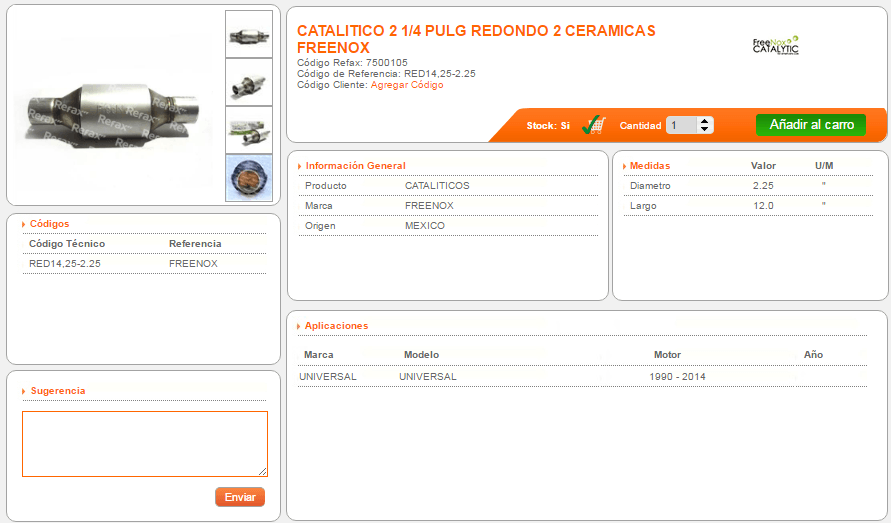Increase Cantidad with the up arrow
Screen dimensions: 891x523
click(705, 121)
